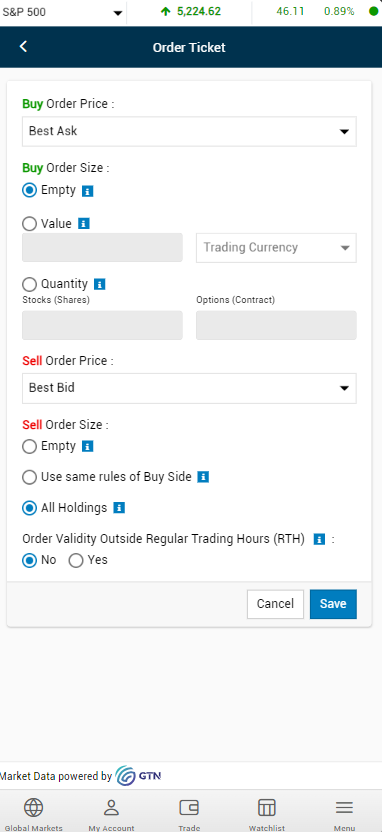382x832 pixels.
Task: Open info icon for Order Validity Outside RTH
Action: point(319,540)
